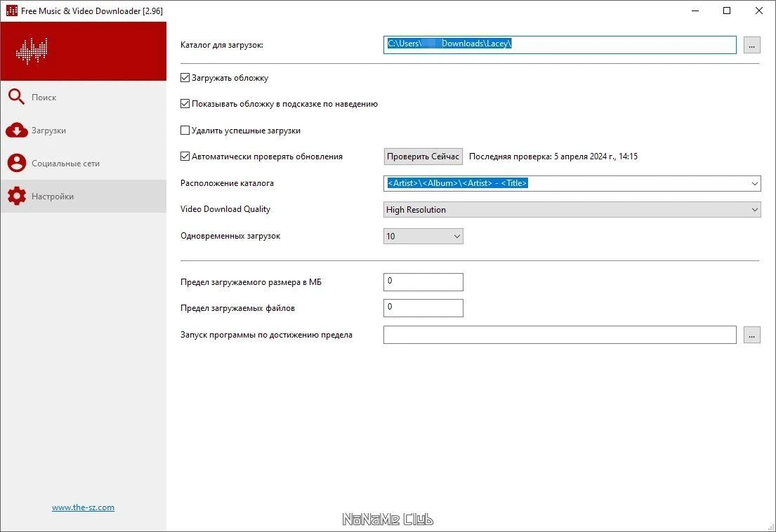Open Одновременных загрузок count dropdown
The image size is (776, 532).
tap(423, 237)
